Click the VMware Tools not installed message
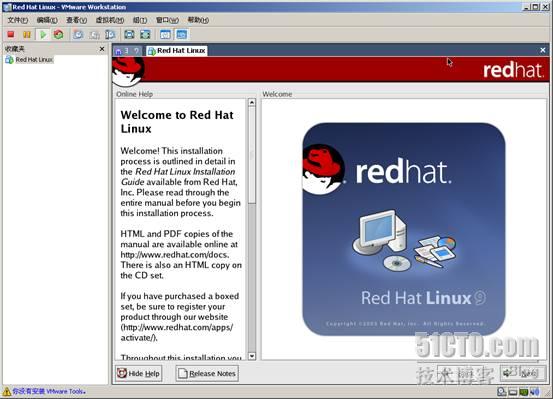Image resolution: width=553 pixels, height=399 pixels. 49,391
